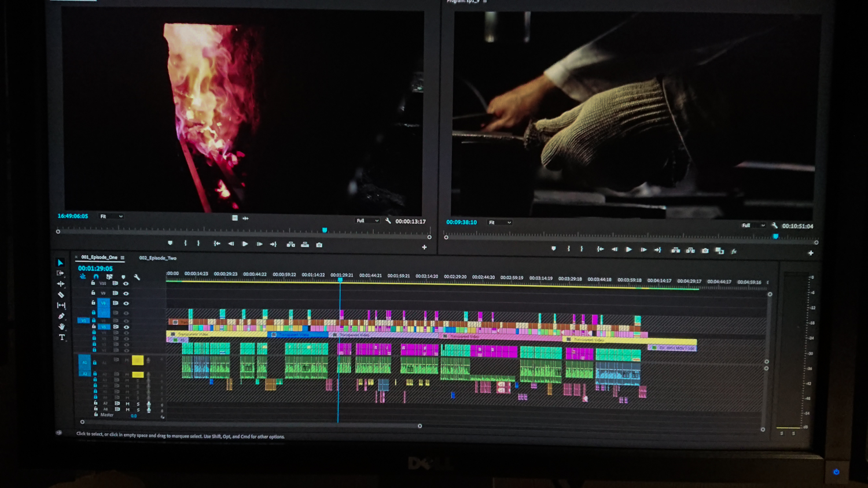Open Program monitor Fit zoom dropdown
Image resolution: width=868 pixels, height=488 pixels.
coord(500,223)
